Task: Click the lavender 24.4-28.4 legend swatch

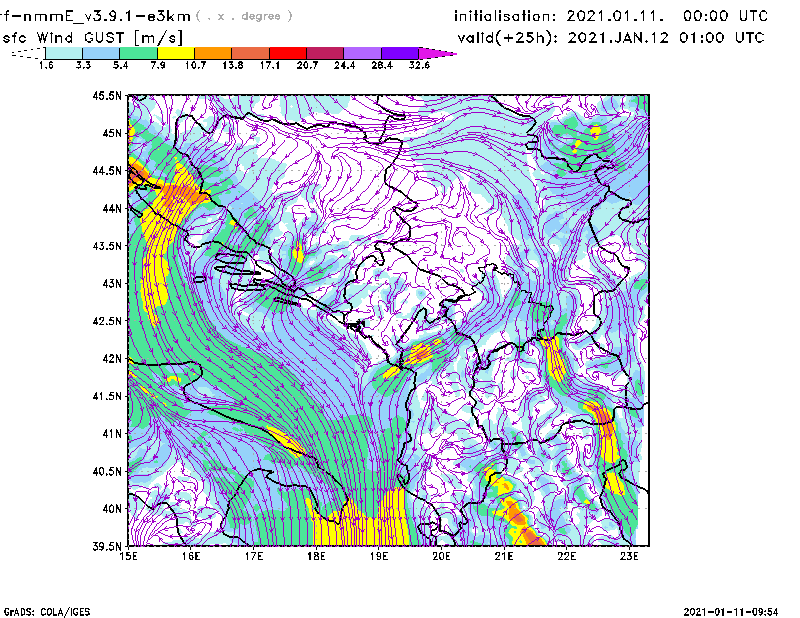Action: (362, 53)
